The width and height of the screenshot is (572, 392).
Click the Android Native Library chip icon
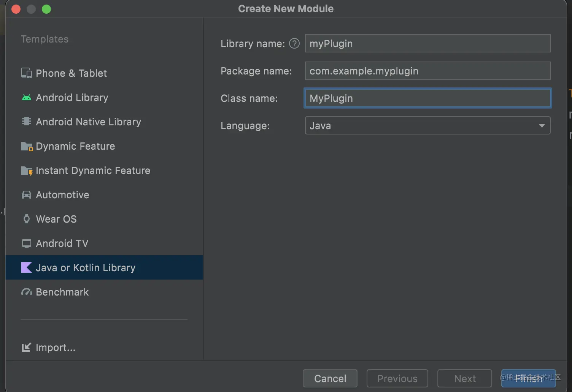pos(26,122)
